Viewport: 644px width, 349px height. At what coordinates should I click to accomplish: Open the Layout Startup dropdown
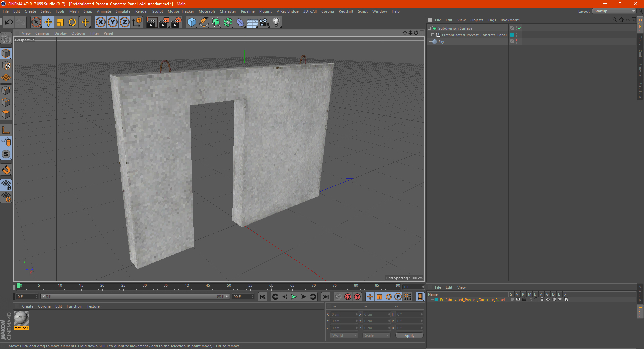tap(614, 11)
